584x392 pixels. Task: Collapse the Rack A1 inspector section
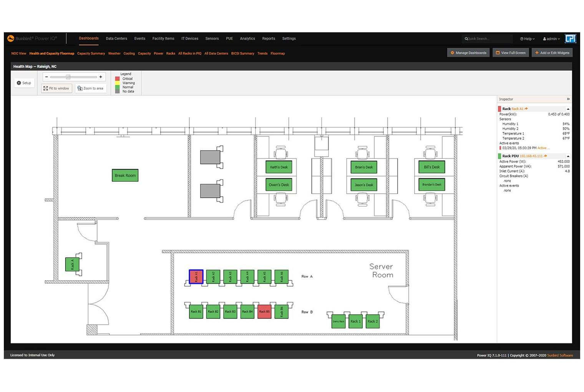568,109
